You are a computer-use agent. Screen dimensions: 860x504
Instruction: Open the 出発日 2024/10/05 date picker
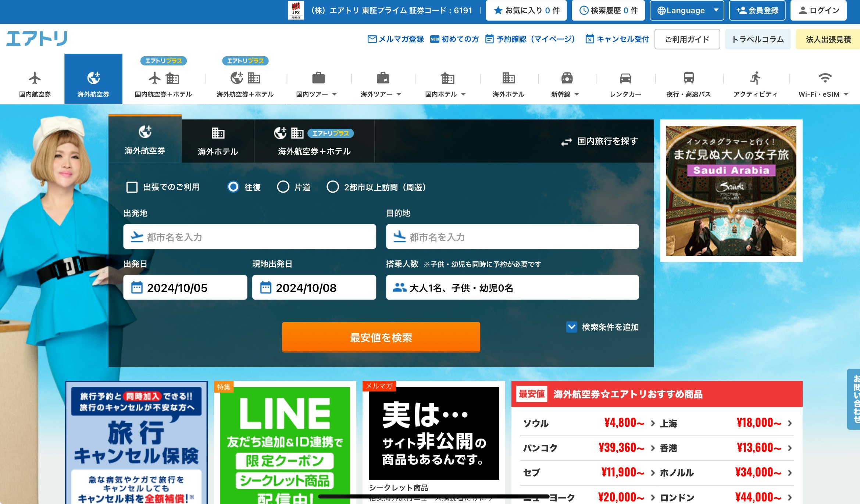pos(185,287)
